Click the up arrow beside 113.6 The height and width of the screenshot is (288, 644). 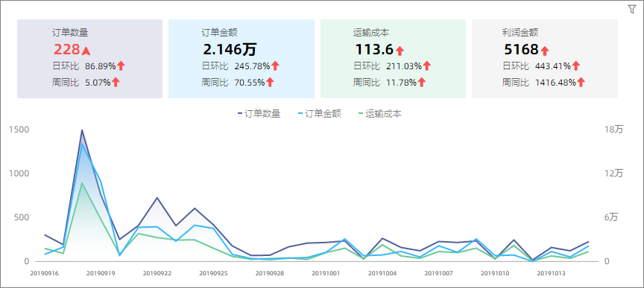click(x=400, y=51)
